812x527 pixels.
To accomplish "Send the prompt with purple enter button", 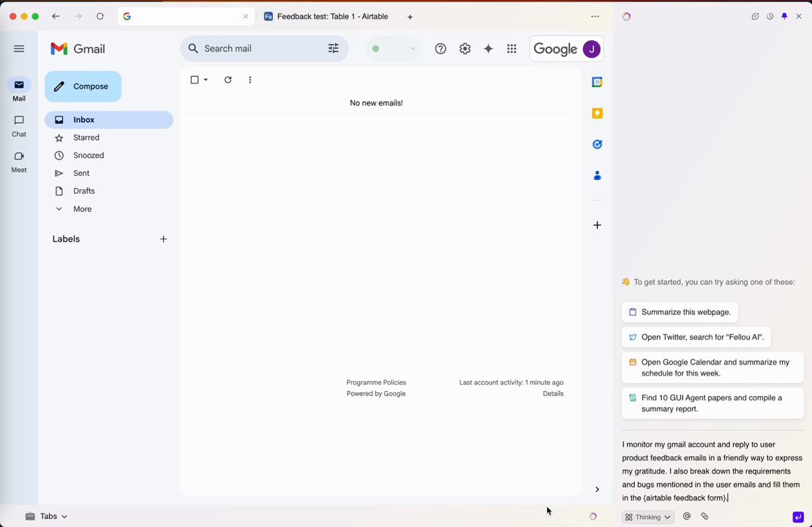I will 798,517.
